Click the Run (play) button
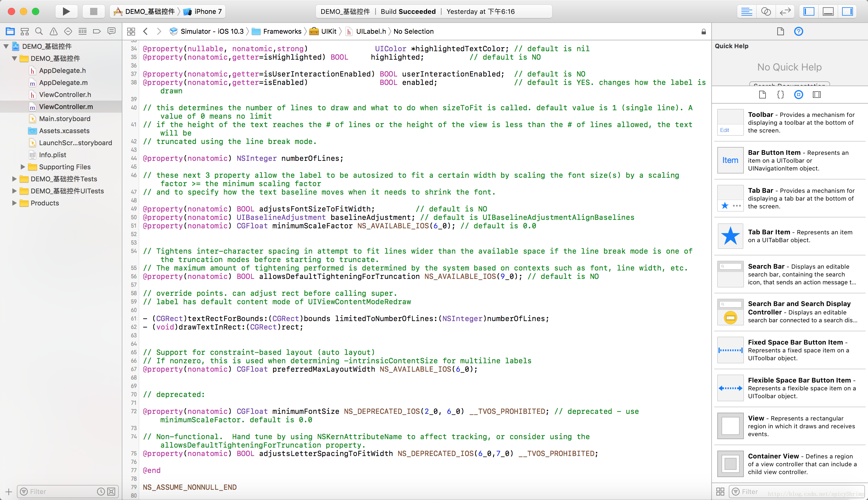Viewport: 868px width, 500px height. 66,11
